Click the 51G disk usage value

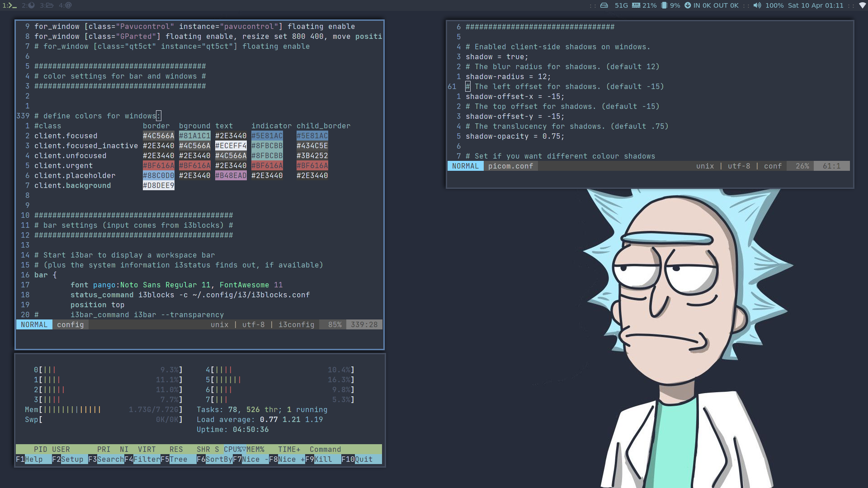(x=621, y=5)
